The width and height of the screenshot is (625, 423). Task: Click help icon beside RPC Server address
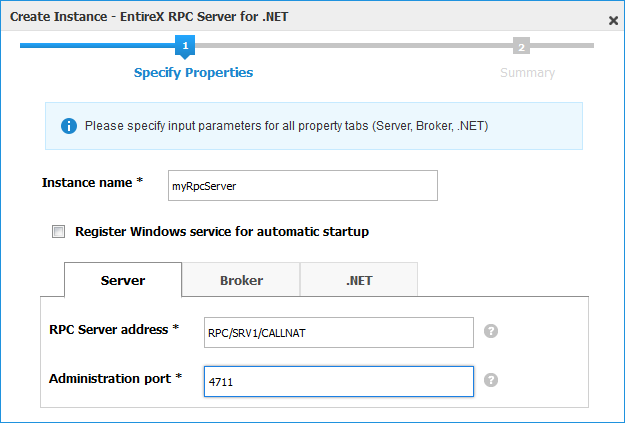(491, 331)
